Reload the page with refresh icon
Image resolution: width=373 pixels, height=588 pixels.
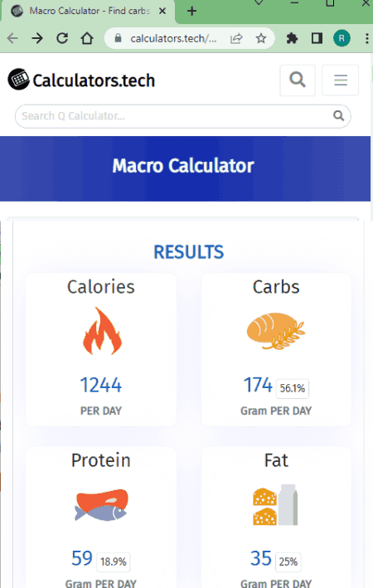pyautogui.click(x=62, y=38)
